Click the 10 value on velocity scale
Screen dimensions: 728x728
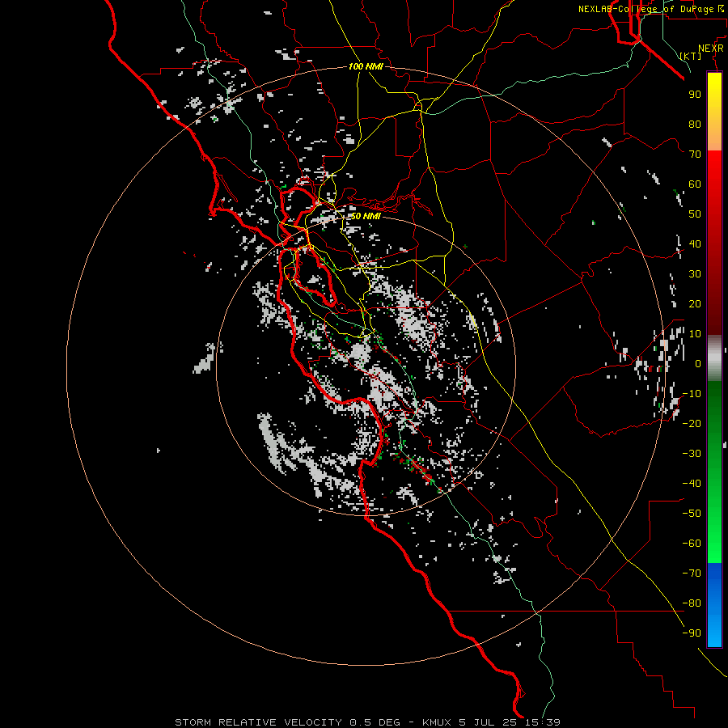695,334
